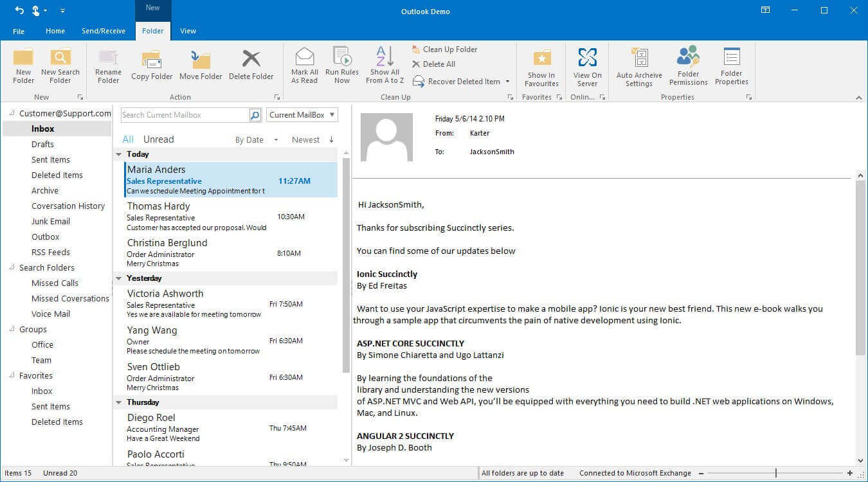This screenshot has height=482, width=868.
Task: Click the search magnifier icon in mailbox search
Action: point(255,115)
